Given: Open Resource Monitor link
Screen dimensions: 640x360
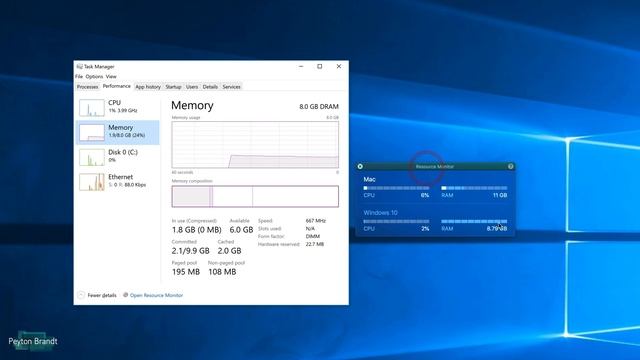Looking at the screenshot, I should 156,295.
